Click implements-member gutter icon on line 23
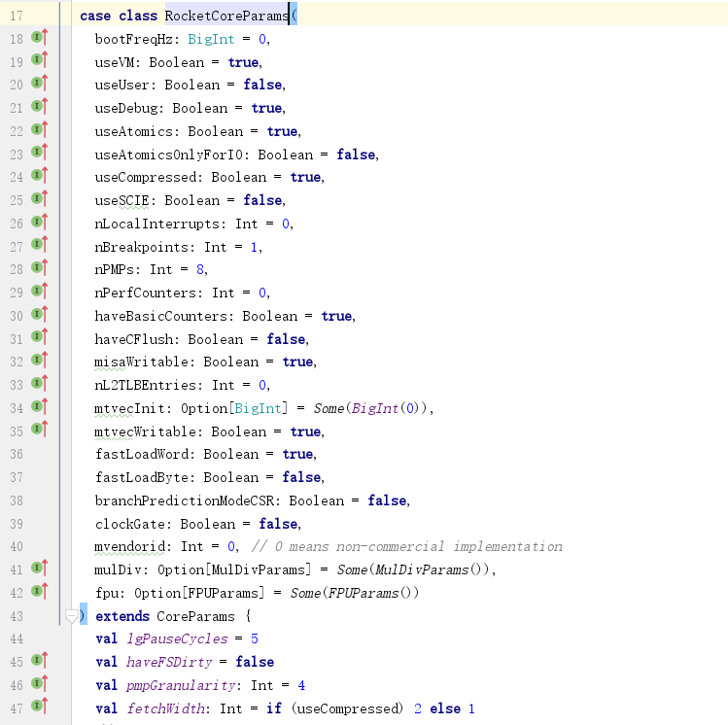 point(40,153)
